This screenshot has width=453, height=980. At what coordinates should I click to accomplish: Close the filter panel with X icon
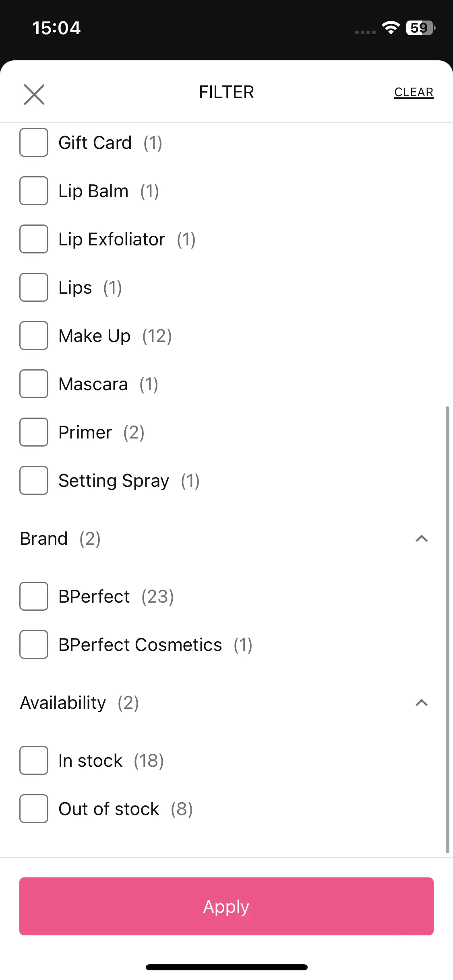pyautogui.click(x=34, y=95)
